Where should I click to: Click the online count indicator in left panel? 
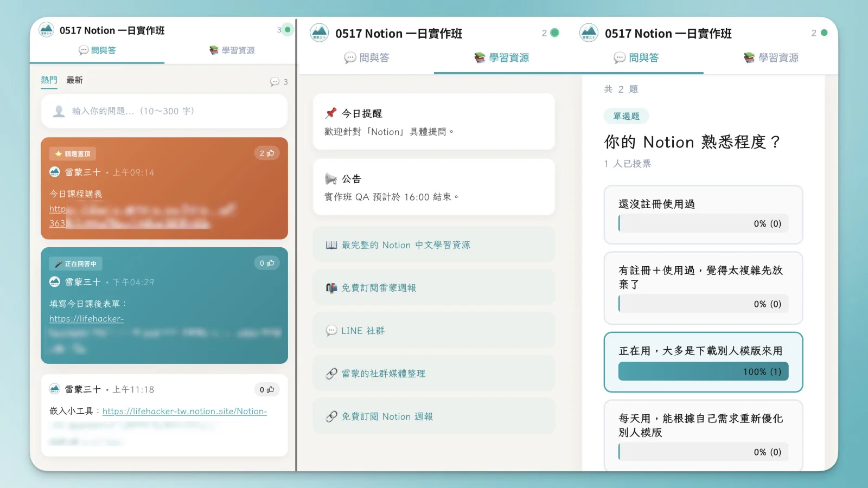pos(284,30)
